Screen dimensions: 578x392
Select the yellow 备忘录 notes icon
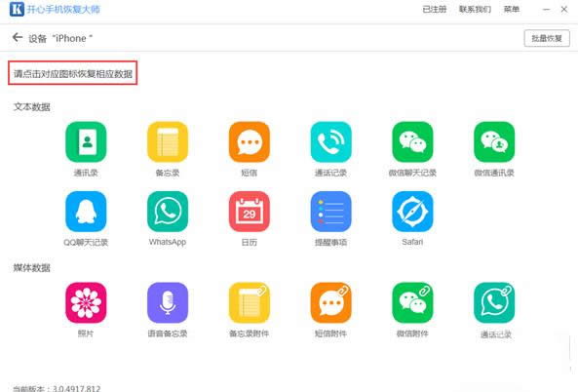tap(168, 142)
